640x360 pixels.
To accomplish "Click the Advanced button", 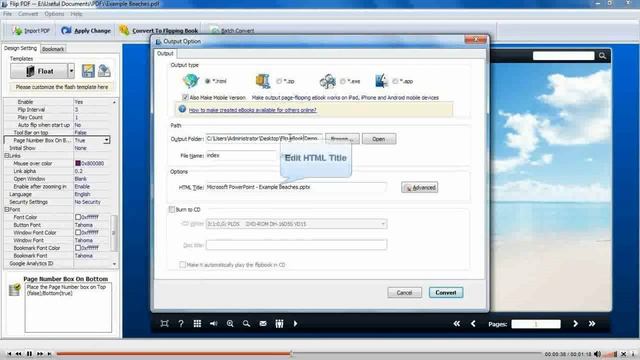I will point(420,187).
